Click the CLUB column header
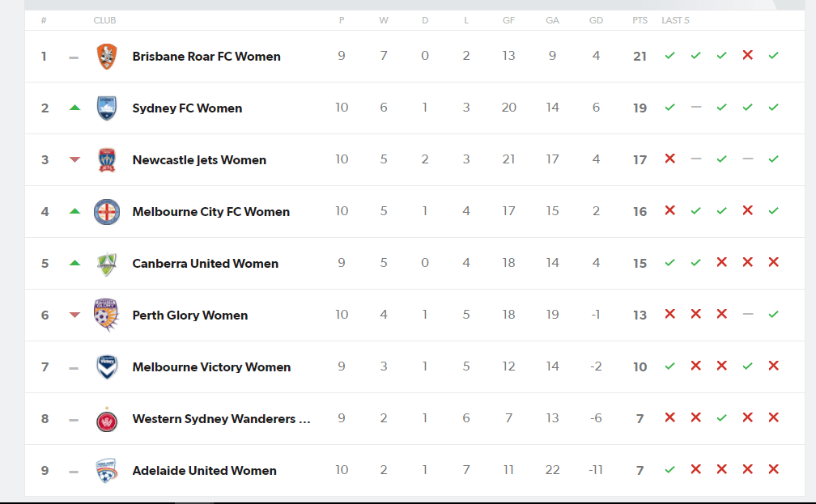816x504 pixels. click(x=104, y=20)
